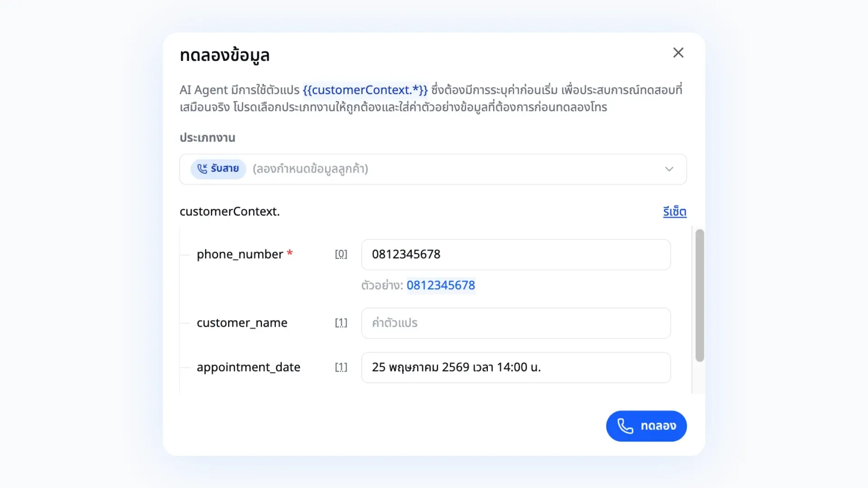
Task: Click the phone icon in ทดลอง button
Action: click(x=625, y=426)
